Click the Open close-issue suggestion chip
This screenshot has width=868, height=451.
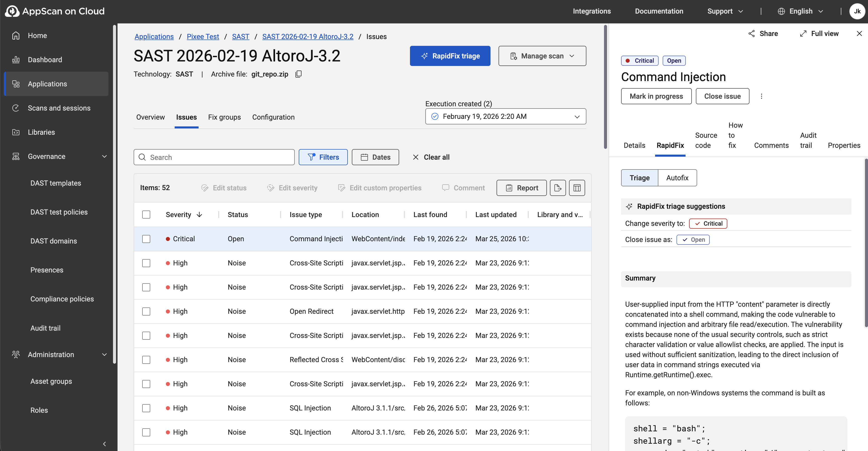click(693, 240)
